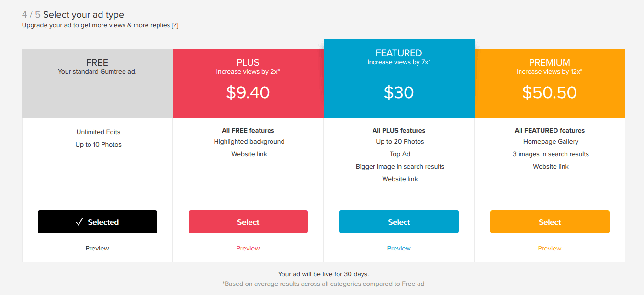
Task: Click the $50.50 price
Action: 550,92
